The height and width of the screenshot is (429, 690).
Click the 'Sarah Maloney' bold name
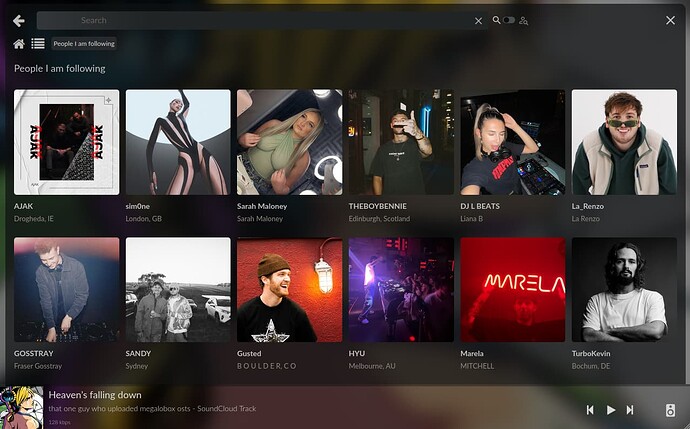tap(262, 206)
